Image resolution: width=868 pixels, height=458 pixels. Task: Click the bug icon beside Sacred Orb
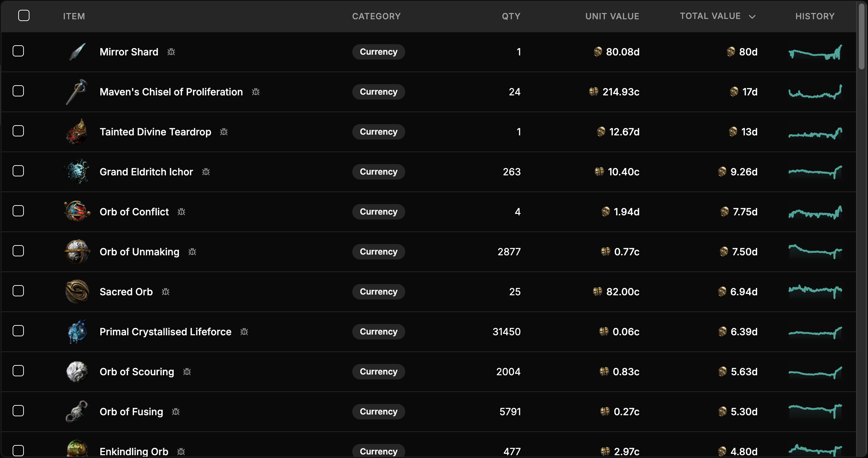pos(166,292)
